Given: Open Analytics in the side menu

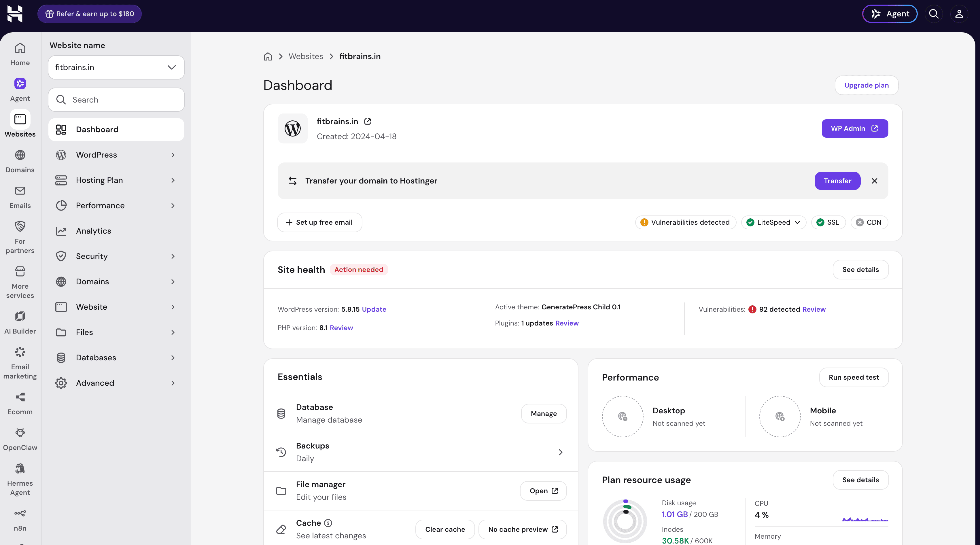Looking at the screenshot, I should point(116,231).
